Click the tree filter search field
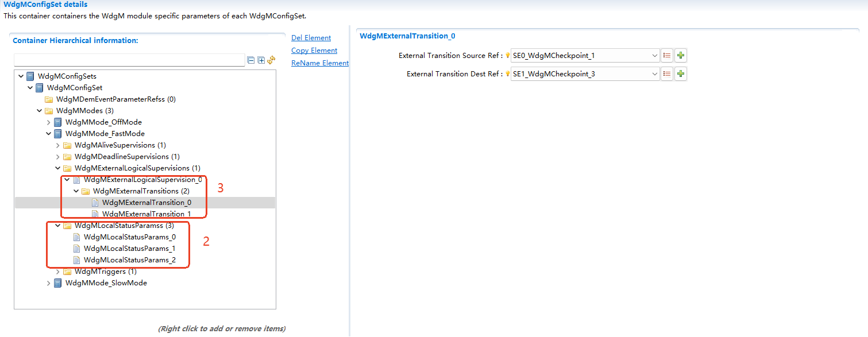868x337 pixels. [x=129, y=60]
